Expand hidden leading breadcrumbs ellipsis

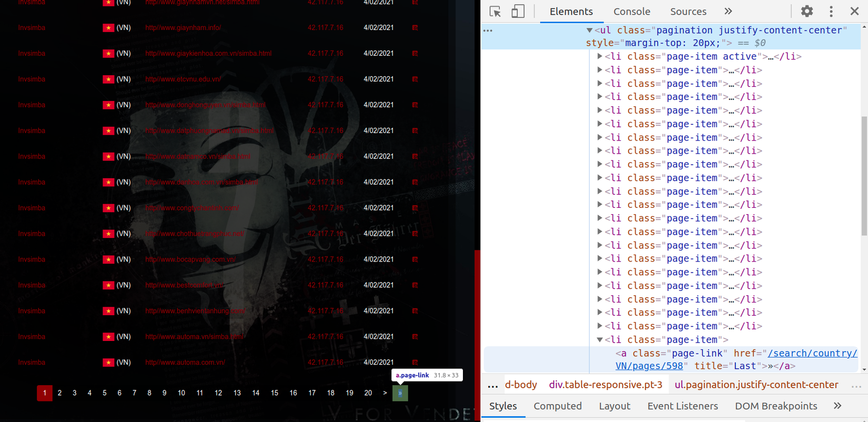pos(492,385)
